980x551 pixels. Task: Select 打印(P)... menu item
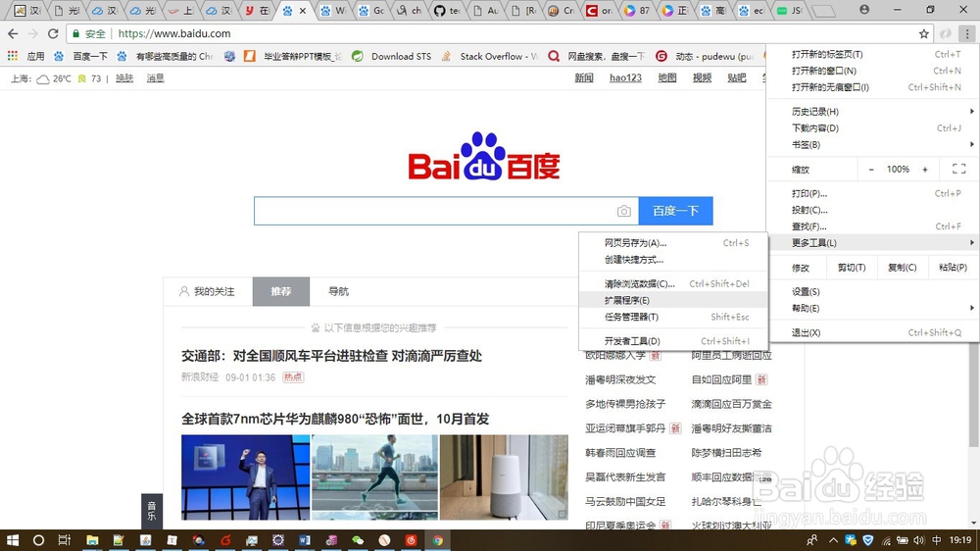873,194
